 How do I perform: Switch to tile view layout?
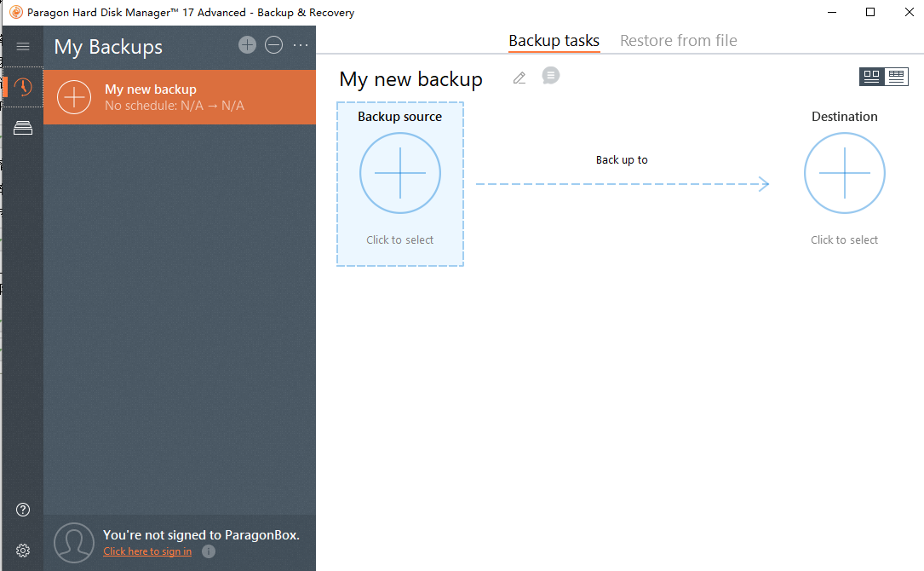pyautogui.click(x=871, y=77)
